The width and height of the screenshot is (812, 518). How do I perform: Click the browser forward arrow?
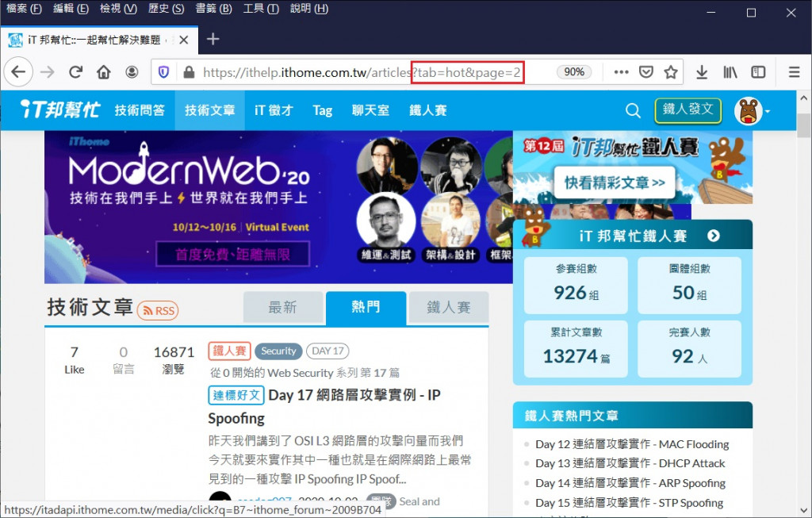coord(47,72)
